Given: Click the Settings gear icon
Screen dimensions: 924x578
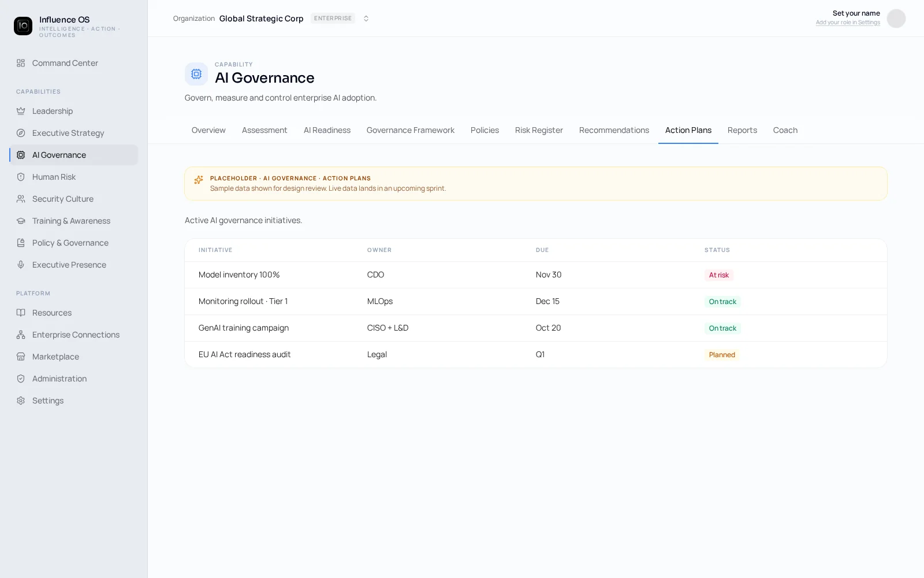Looking at the screenshot, I should click(x=21, y=401).
